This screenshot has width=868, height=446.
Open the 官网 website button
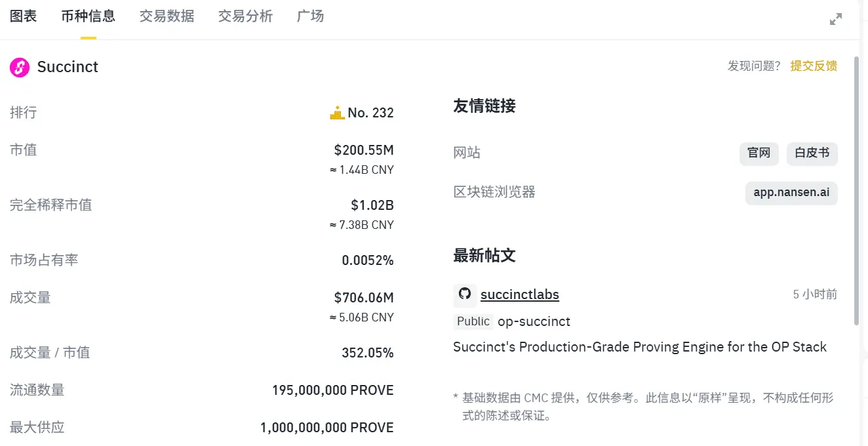pyautogui.click(x=759, y=153)
